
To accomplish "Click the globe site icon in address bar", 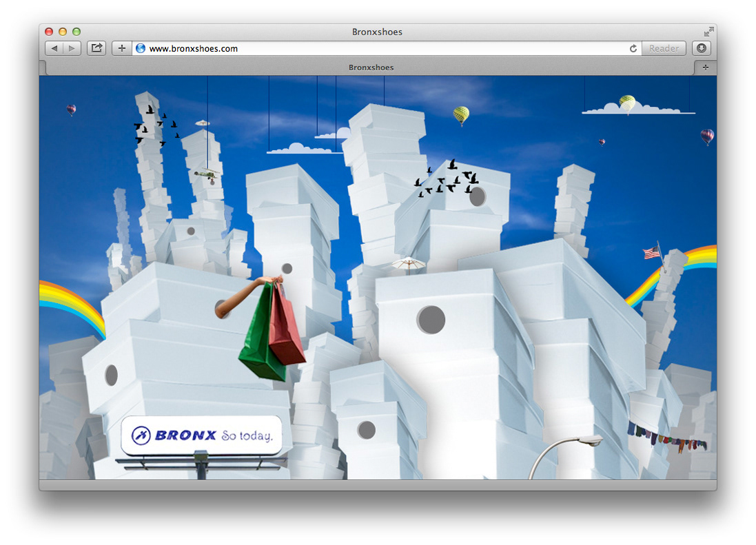I will pos(141,48).
